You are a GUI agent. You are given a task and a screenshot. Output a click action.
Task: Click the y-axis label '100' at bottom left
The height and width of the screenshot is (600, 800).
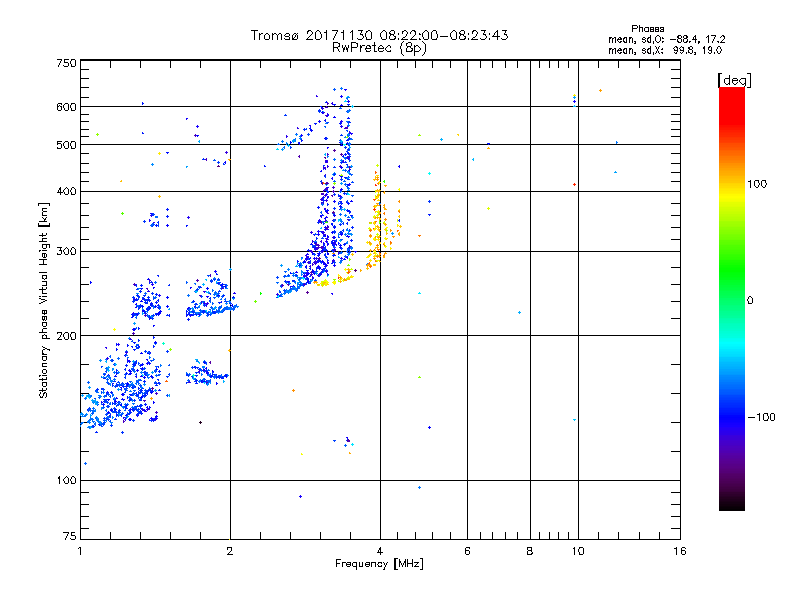66,481
